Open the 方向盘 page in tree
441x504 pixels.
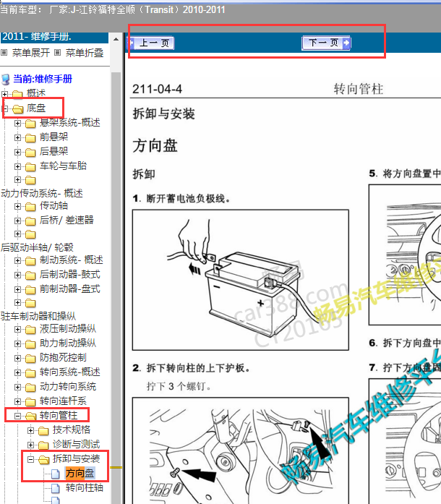tap(80, 473)
